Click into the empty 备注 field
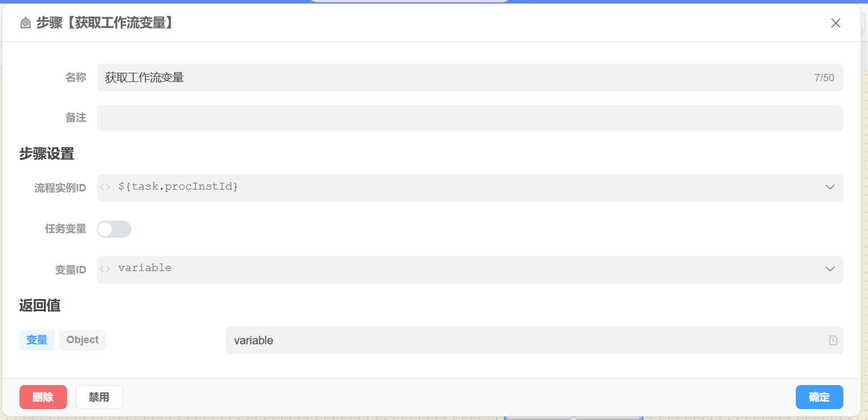The width and height of the screenshot is (868, 420). (x=470, y=117)
